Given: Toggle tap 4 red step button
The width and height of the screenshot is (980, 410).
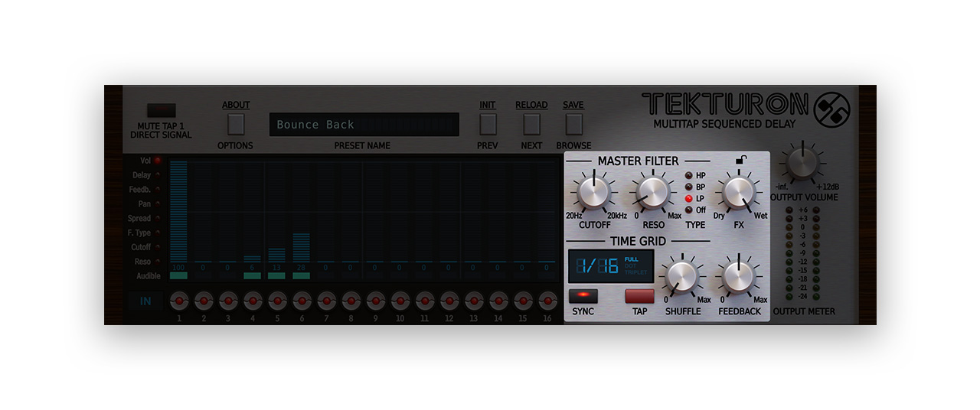Looking at the screenshot, I should pos(253,301).
